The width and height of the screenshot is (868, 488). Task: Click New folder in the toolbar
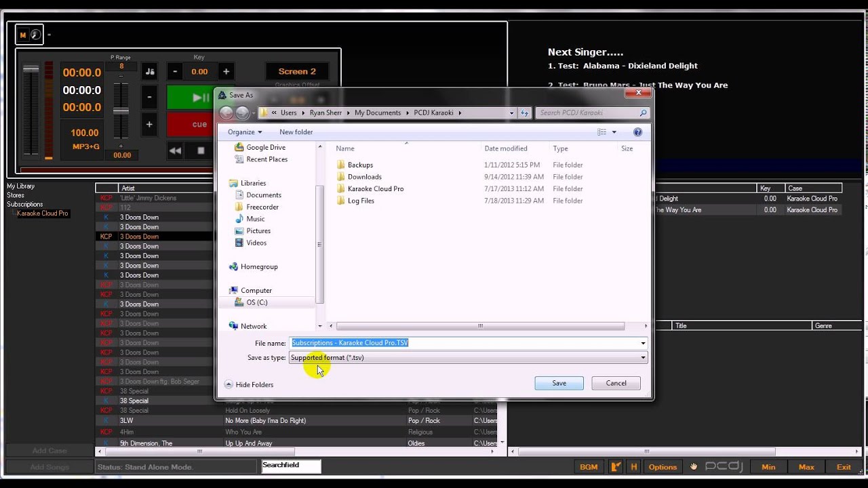coord(296,132)
